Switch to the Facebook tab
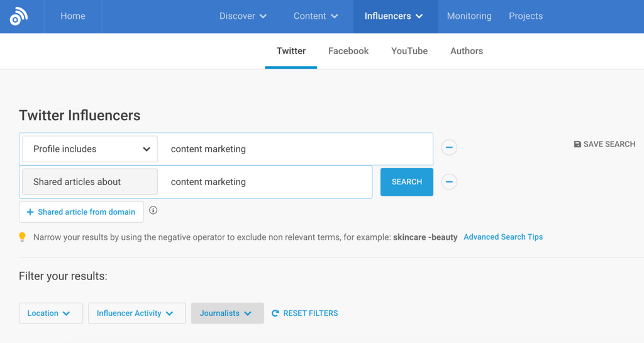644x343 pixels. [348, 51]
